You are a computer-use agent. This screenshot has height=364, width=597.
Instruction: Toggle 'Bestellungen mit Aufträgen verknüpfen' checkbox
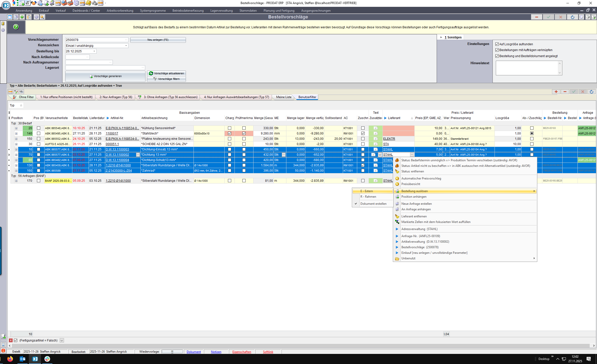tap(497, 50)
